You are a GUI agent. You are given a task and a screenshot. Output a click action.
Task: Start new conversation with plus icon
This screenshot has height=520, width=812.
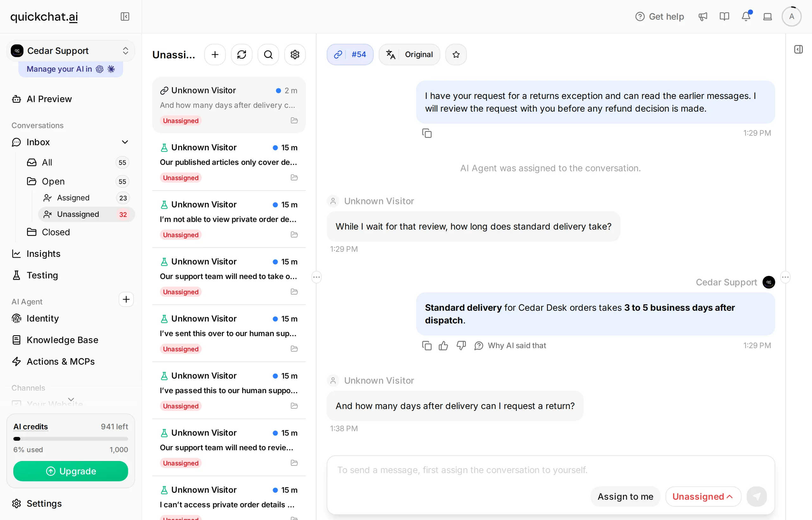pos(215,54)
